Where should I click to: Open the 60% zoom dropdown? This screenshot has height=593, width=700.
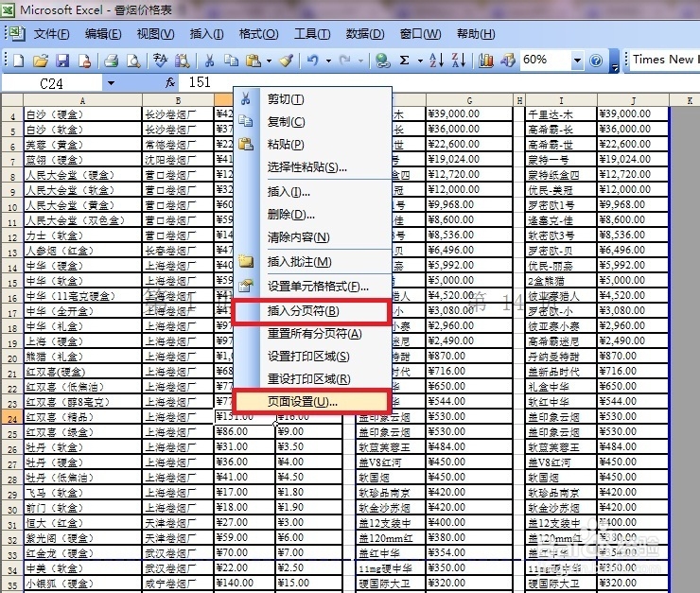click(577, 61)
